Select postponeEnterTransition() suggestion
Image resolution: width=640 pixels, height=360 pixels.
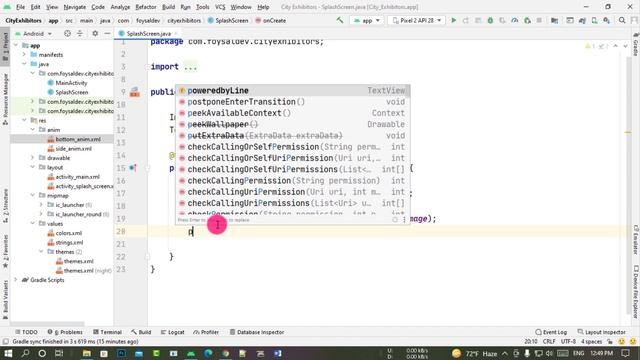(x=293, y=102)
